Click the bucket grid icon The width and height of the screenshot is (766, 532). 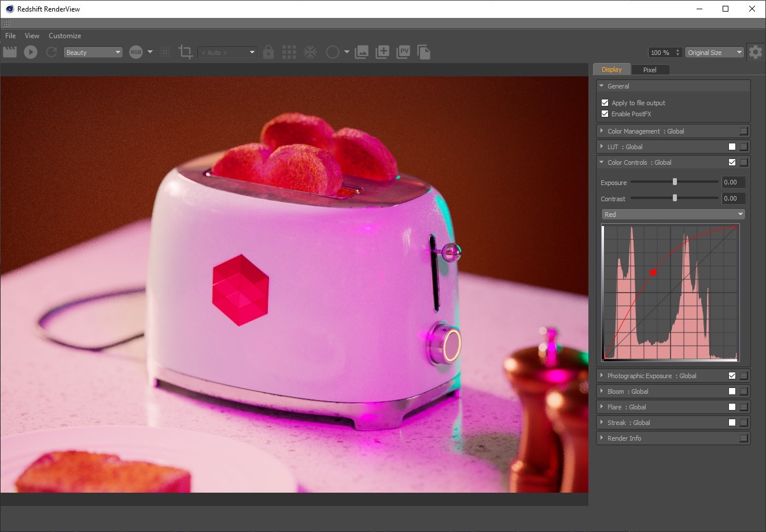289,52
